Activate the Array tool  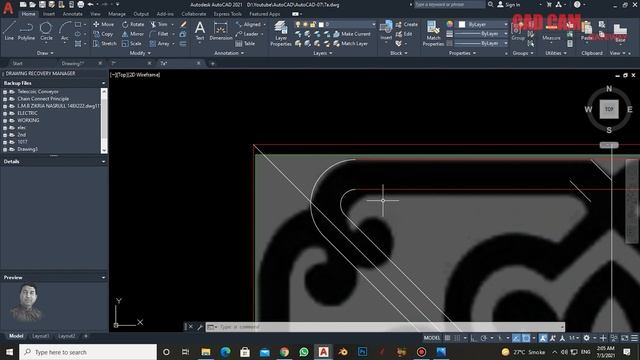click(160, 44)
